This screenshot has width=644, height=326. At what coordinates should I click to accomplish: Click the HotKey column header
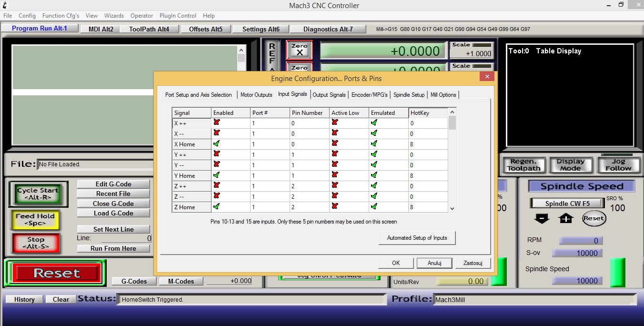(428, 113)
